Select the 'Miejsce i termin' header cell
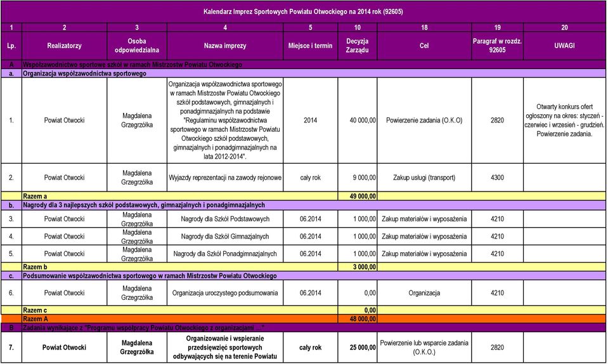608x364 pixels. click(x=310, y=46)
